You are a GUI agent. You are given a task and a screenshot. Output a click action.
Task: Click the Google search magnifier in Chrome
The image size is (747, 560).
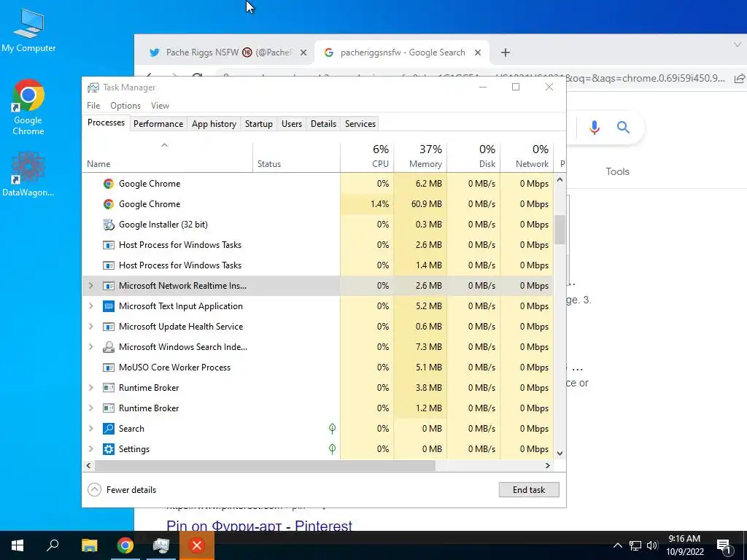point(623,127)
